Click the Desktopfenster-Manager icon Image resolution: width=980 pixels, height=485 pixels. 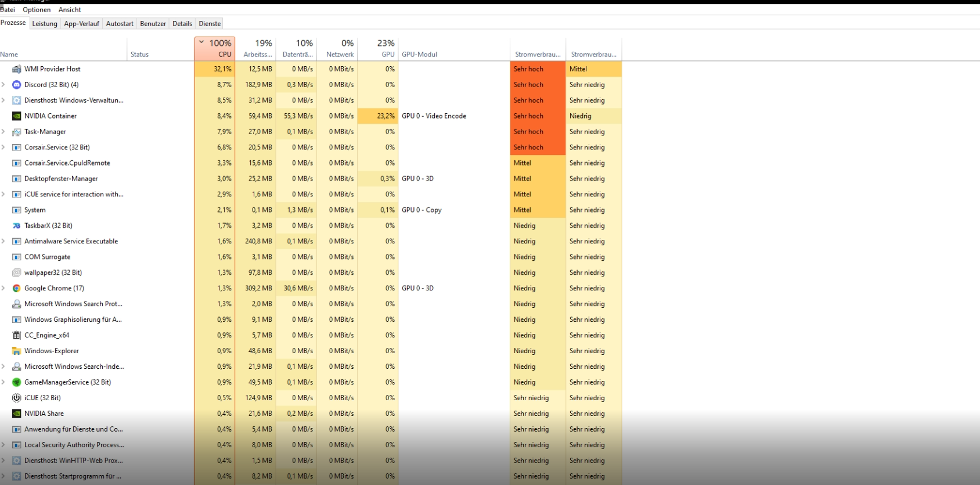[x=17, y=179]
